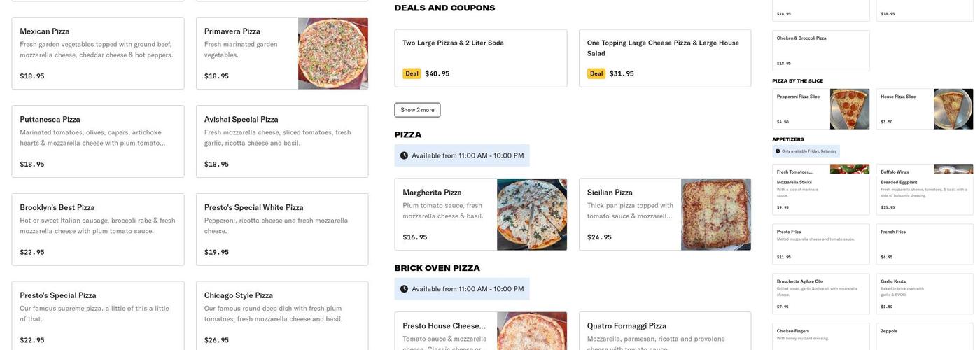The height and width of the screenshot is (350, 980).
Task: Click the clock icon in Appetizers availability notice
Action: [x=778, y=151]
